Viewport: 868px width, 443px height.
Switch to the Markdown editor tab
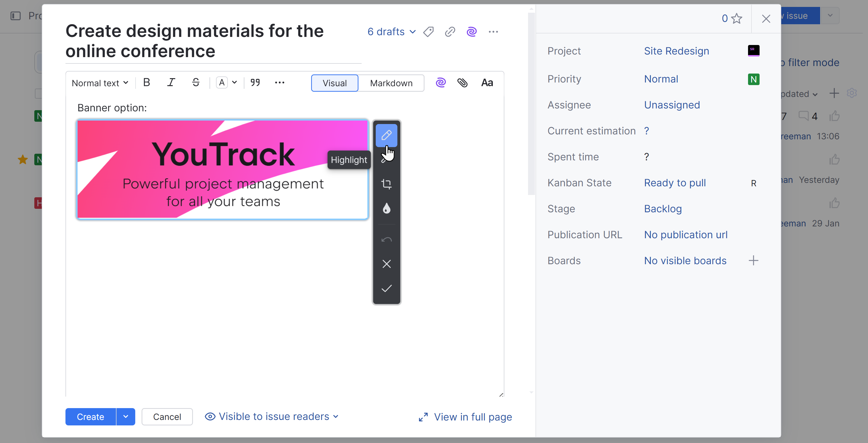coord(391,83)
